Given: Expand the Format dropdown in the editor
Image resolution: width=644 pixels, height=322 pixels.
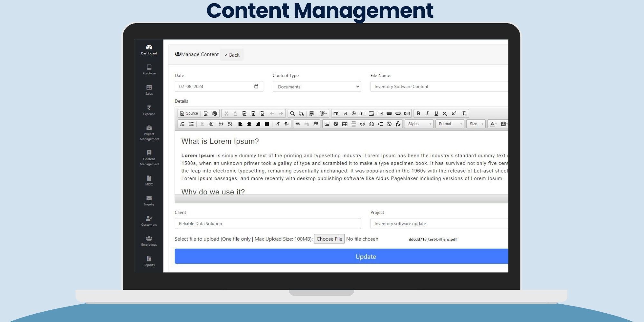Looking at the screenshot, I should [x=450, y=124].
